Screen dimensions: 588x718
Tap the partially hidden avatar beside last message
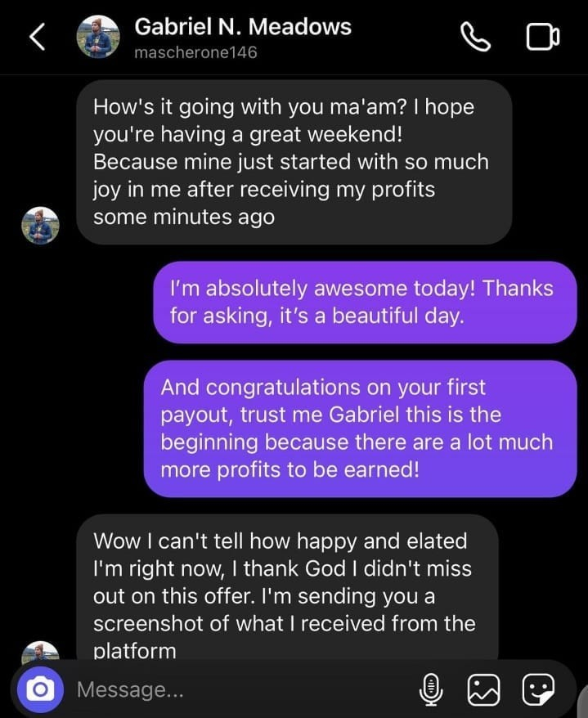coord(40,652)
